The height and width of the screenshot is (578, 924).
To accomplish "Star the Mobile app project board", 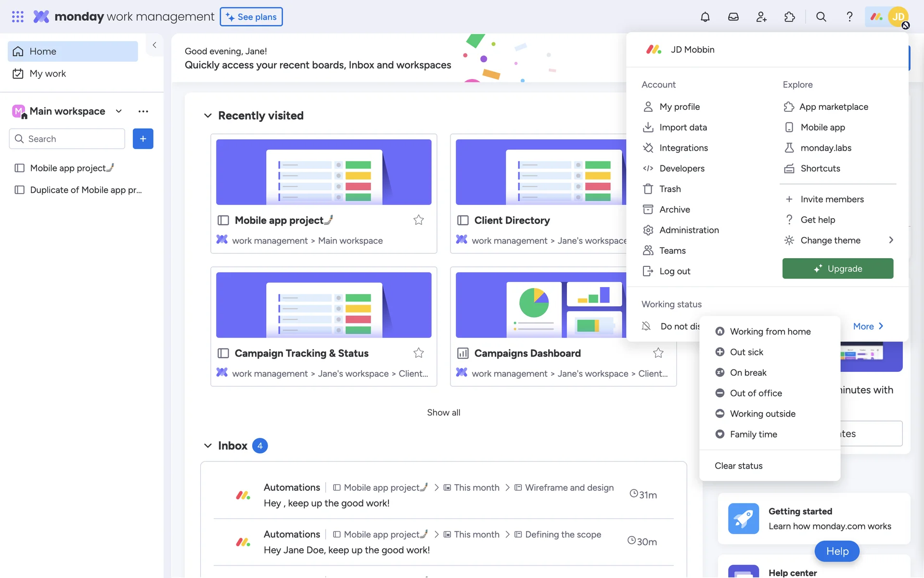I will [418, 220].
